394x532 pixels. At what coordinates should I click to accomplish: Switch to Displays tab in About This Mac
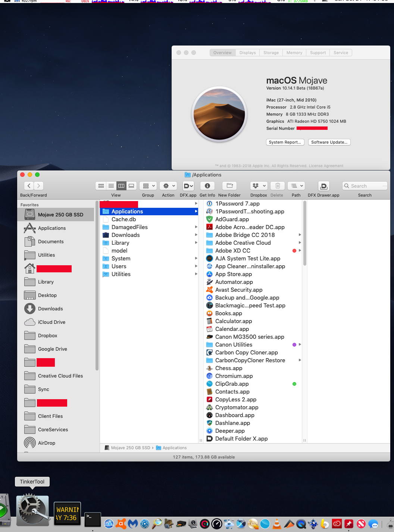tap(248, 53)
